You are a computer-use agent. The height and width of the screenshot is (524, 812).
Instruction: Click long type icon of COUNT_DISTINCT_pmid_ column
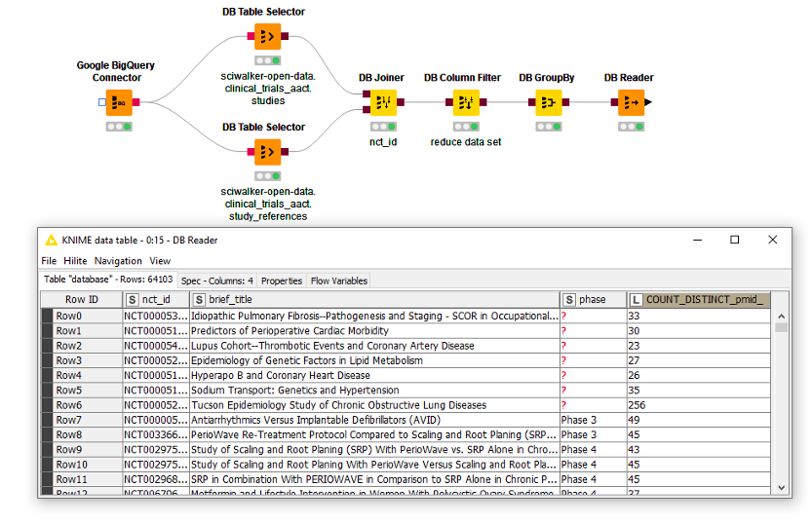click(x=636, y=300)
